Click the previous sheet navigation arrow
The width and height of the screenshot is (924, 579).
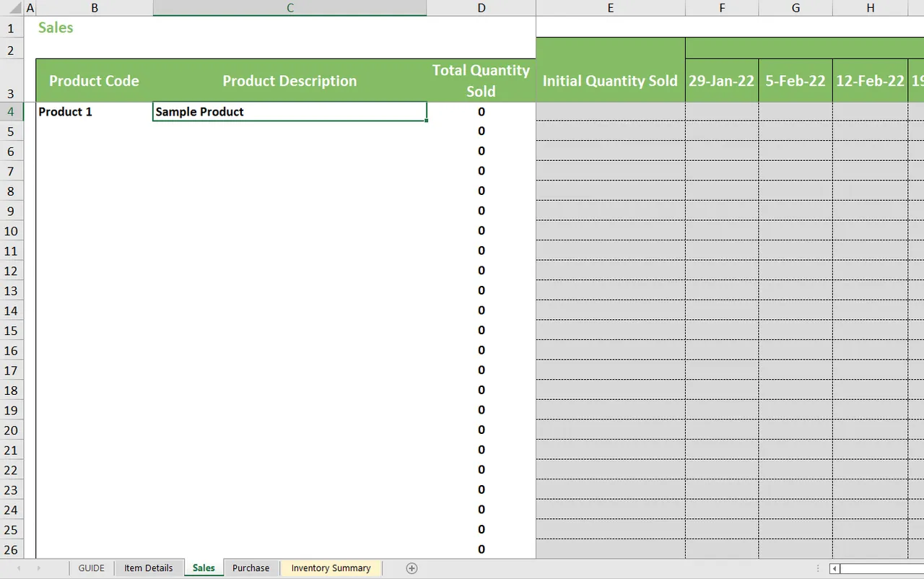pos(19,568)
